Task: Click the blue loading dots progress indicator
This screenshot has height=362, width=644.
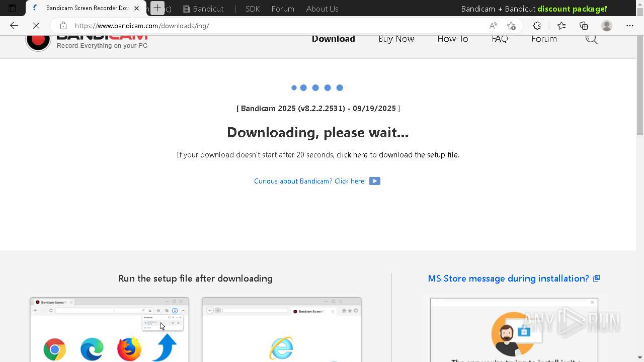Action: point(317,87)
